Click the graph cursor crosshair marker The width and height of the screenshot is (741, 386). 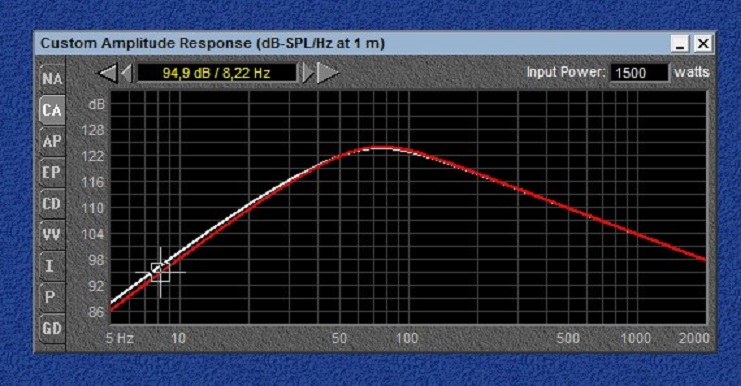(161, 272)
